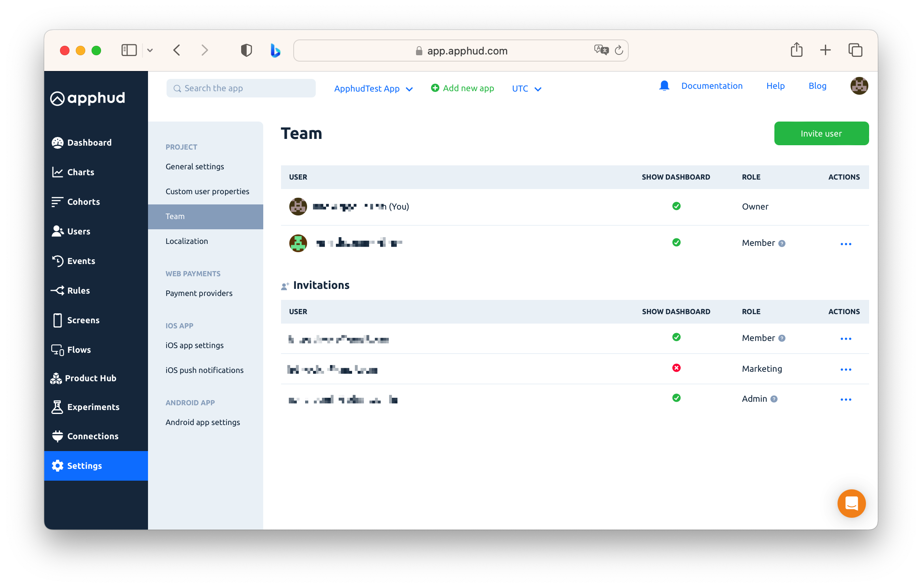Open the UTC timezone dropdown
The image size is (922, 588).
tap(526, 89)
